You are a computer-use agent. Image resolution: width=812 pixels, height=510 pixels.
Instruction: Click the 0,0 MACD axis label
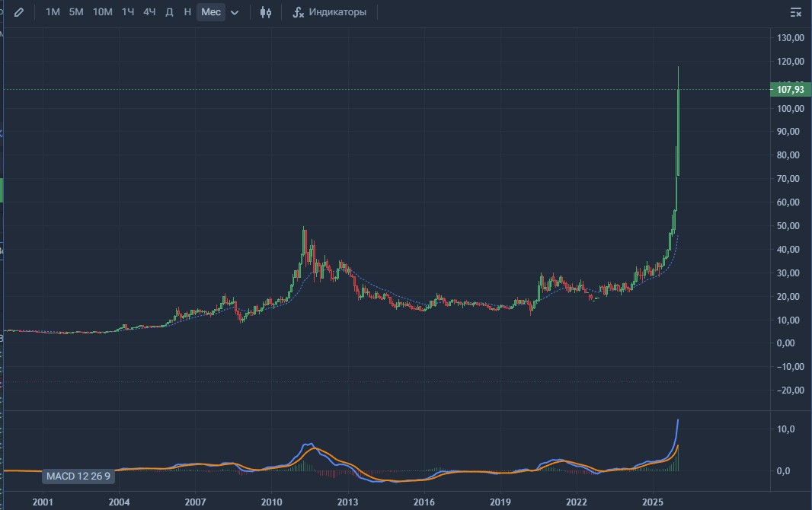(784, 470)
